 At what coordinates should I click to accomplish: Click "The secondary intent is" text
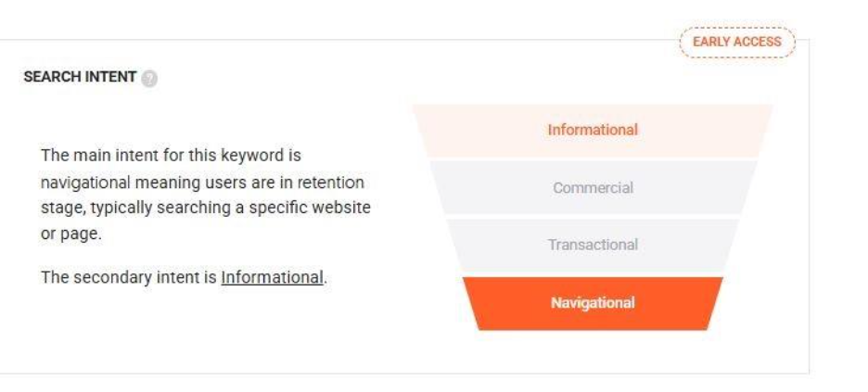click(x=128, y=277)
